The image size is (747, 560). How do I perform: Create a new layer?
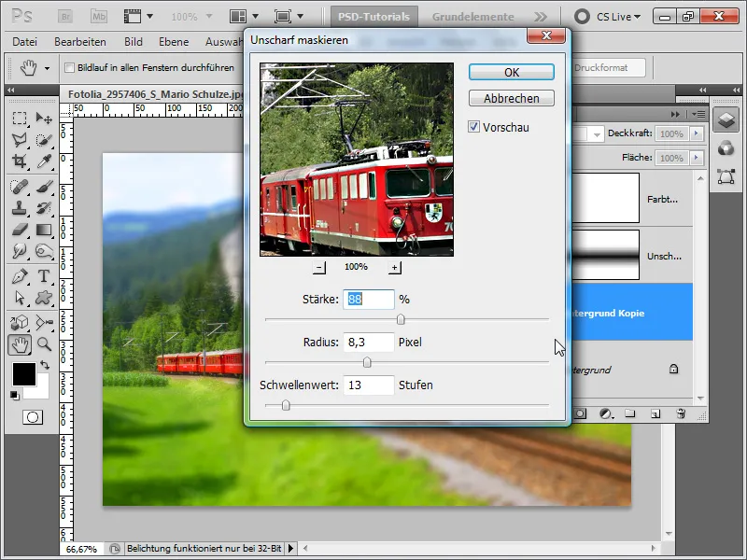(655, 413)
